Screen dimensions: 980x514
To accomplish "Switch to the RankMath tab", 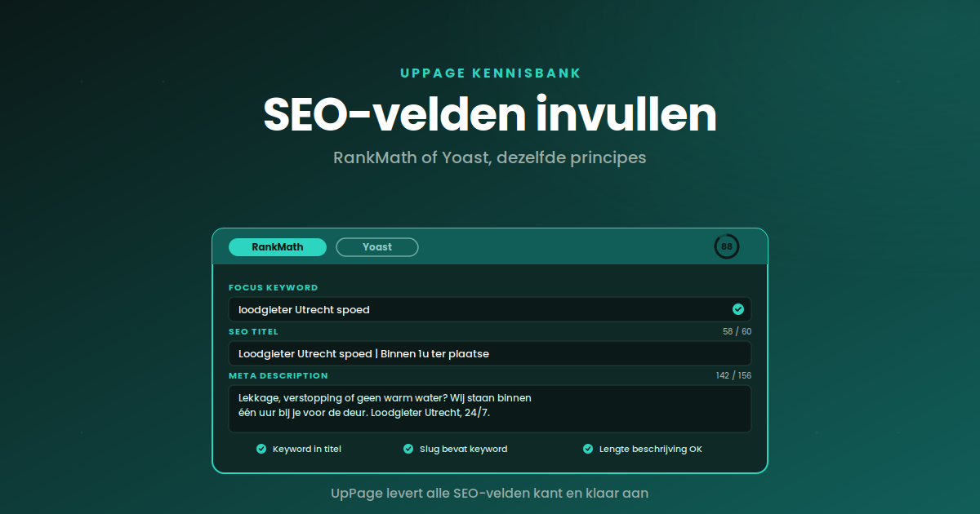I will coord(278,247).
